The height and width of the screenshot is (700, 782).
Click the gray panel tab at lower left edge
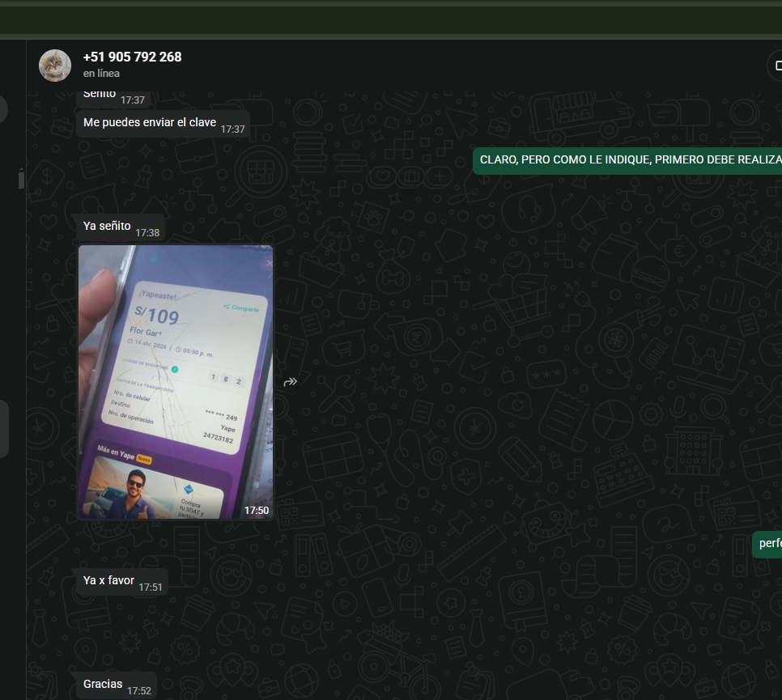(x=3, y=428)
